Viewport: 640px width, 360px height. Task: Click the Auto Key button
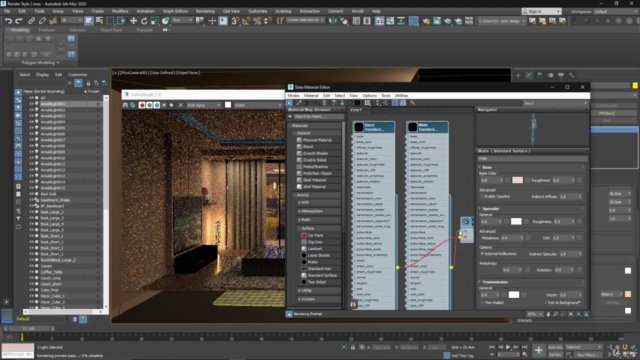(x=555, y=347)
